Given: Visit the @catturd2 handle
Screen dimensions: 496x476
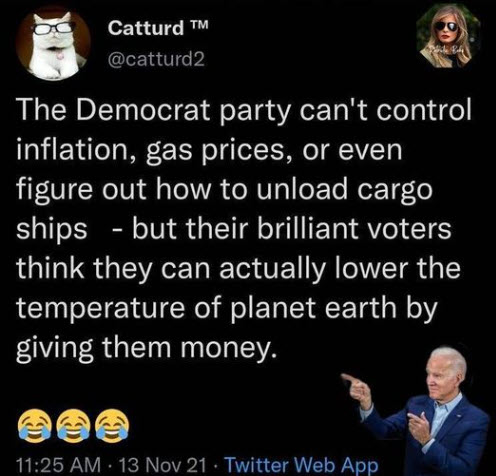Looking at the screenshot, I should [x=156, y=60].
